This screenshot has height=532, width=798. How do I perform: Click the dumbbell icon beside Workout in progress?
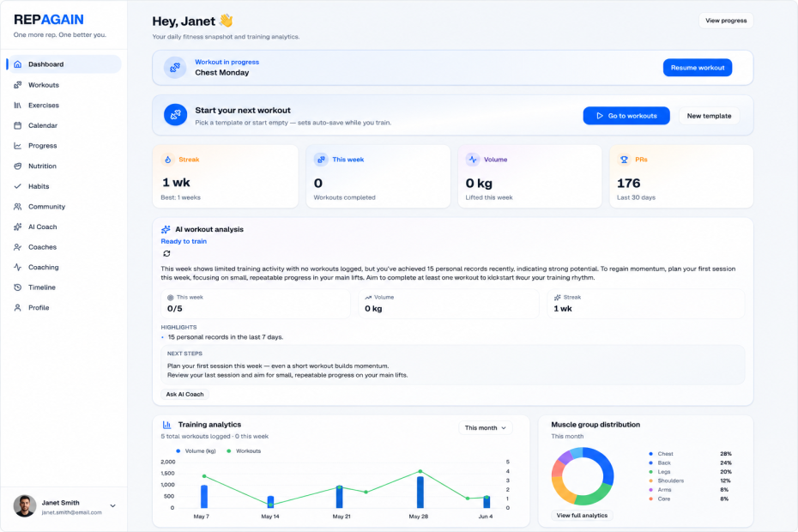coord(175,68)
